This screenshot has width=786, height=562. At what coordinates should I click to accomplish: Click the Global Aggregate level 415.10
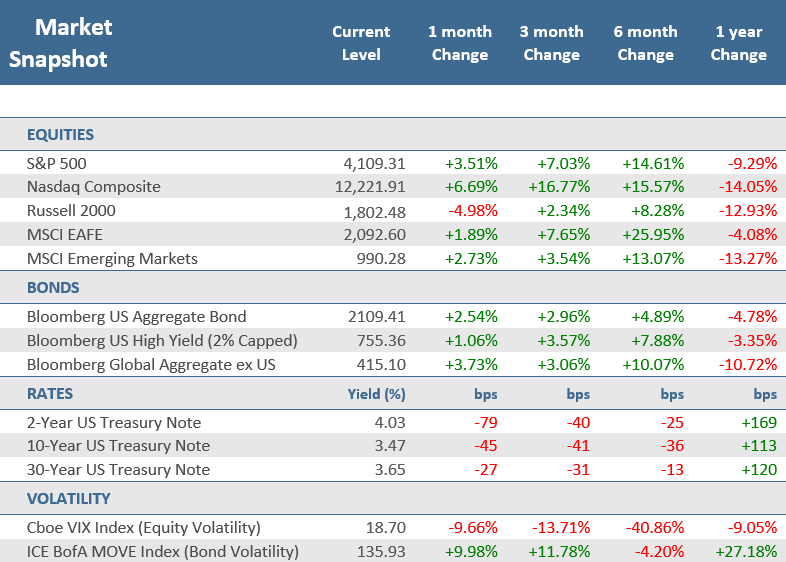(x=381, y=364)
